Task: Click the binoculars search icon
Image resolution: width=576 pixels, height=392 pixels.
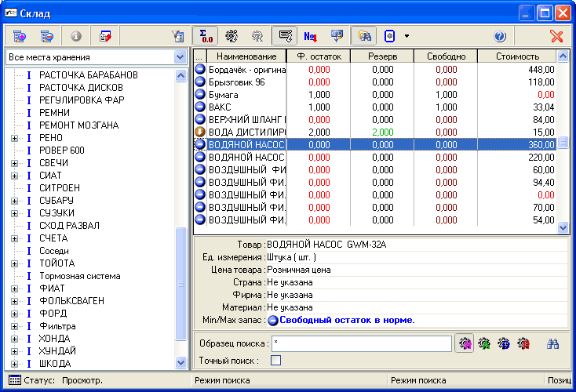Action: [552, 343]
